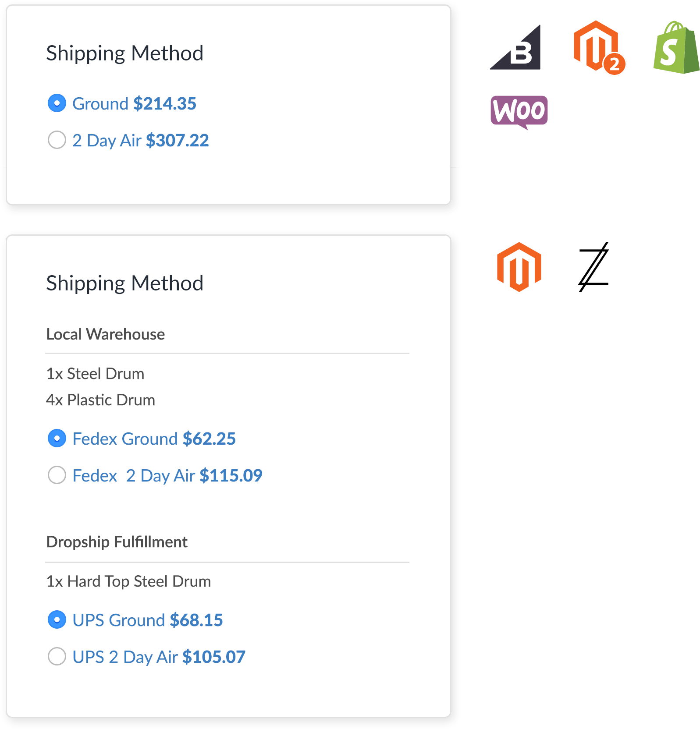
Task: Click the $115.09 Fedex price text
Action: point(231,475)
